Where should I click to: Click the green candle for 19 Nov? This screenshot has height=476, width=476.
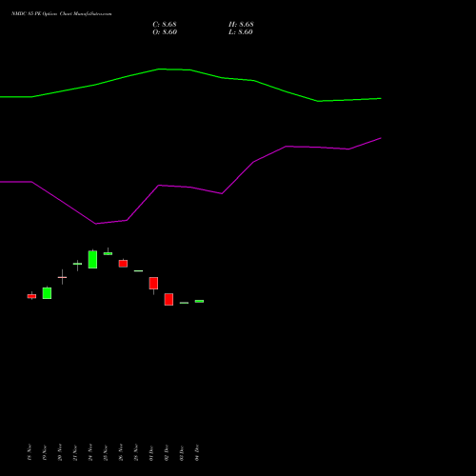pos(47,293)
